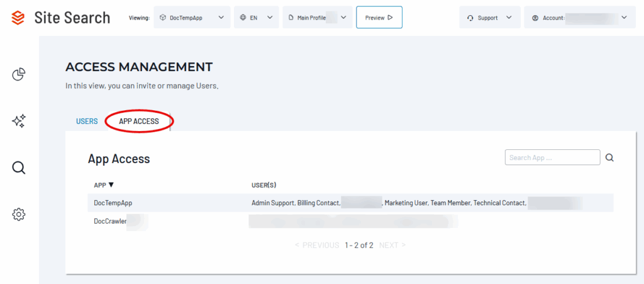The width and height of the screenshot is (644, 284).
Task: Open the analytics pie chart sidebar icon
Action: (x=19, y=75)
